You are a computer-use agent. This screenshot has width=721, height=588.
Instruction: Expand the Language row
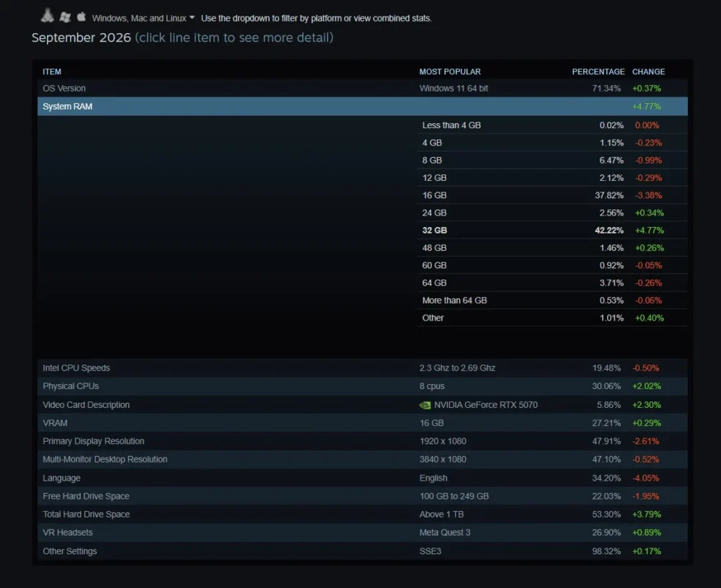pos(363,478)
